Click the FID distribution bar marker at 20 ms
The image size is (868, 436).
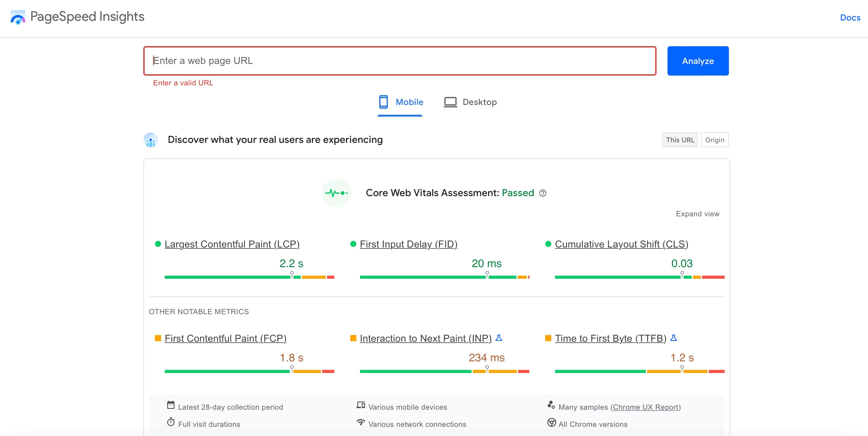tap(487, 274)
